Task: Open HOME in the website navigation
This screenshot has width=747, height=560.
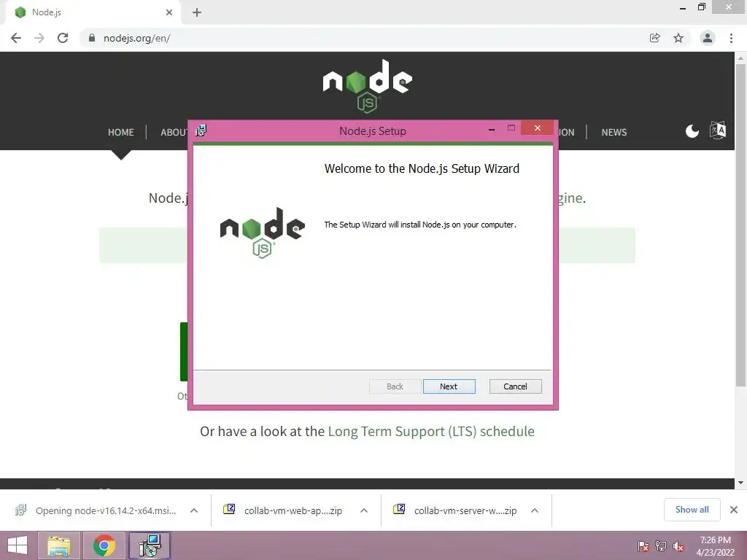Action: 120,133
